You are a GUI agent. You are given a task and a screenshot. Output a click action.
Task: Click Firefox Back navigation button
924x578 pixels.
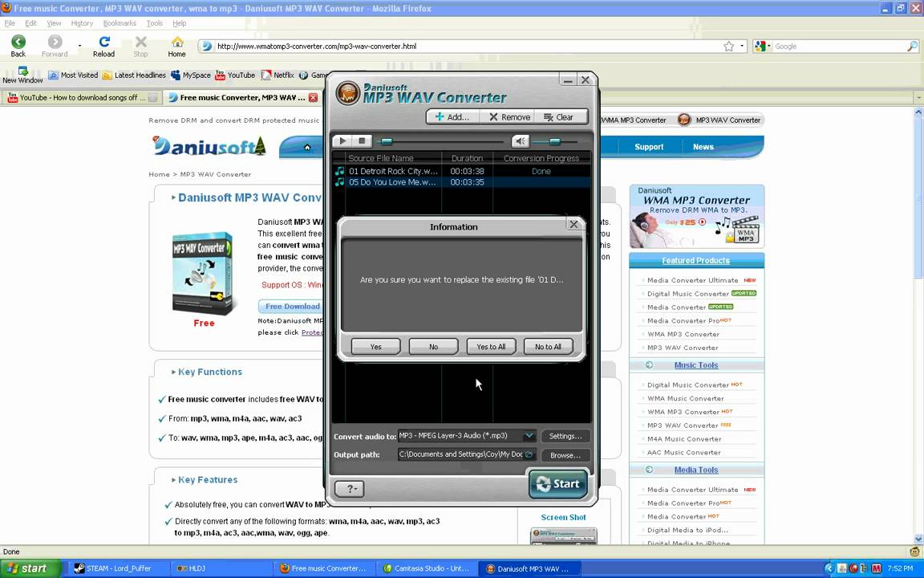[18, 46]
